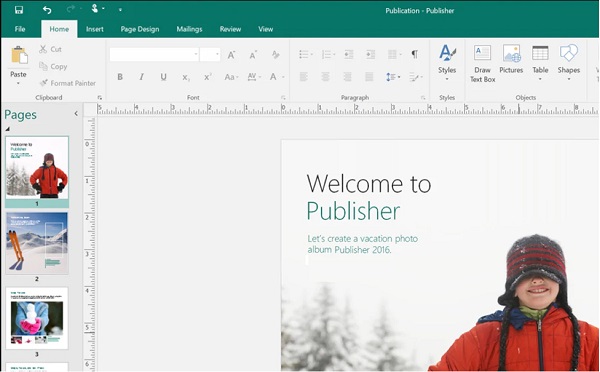The width and height of the screenshot is (600, 372).
Task: Increase font size with the grow icon
Action: (231, 55)
